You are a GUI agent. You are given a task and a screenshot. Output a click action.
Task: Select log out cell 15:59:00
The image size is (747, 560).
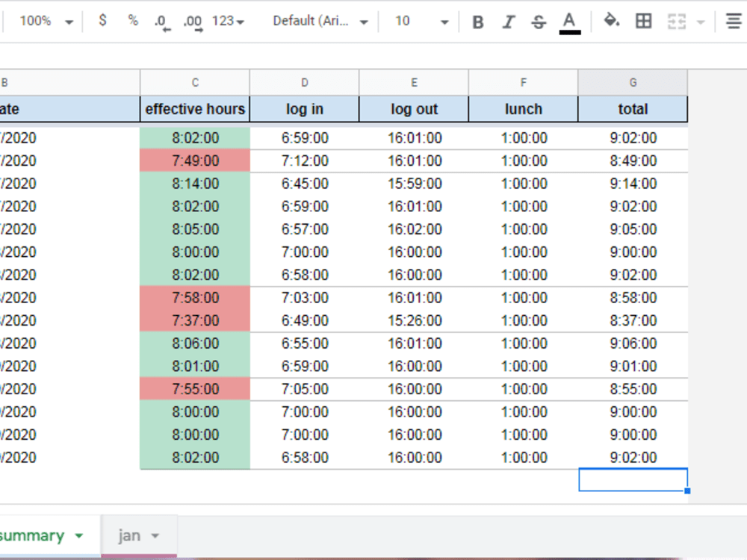(x=414, y=184)
